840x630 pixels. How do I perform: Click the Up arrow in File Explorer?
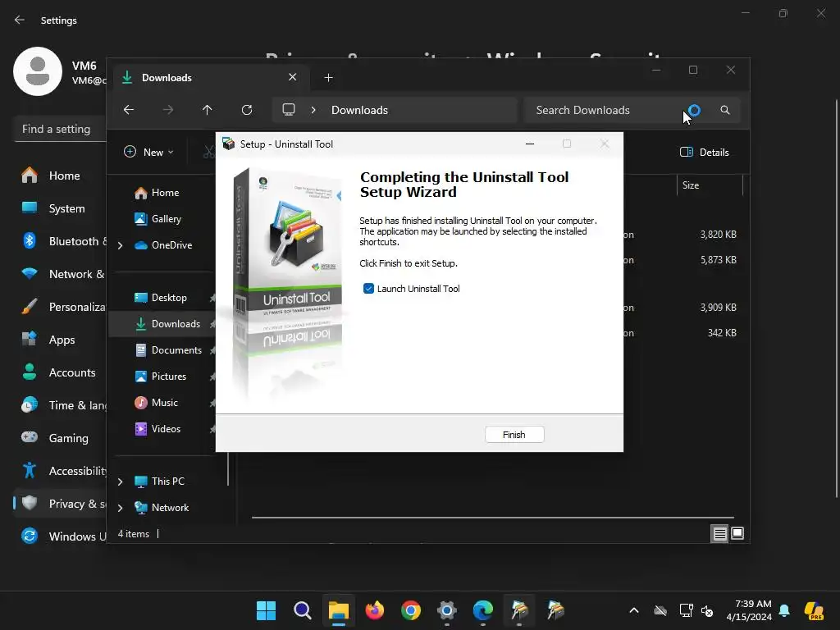208,110
